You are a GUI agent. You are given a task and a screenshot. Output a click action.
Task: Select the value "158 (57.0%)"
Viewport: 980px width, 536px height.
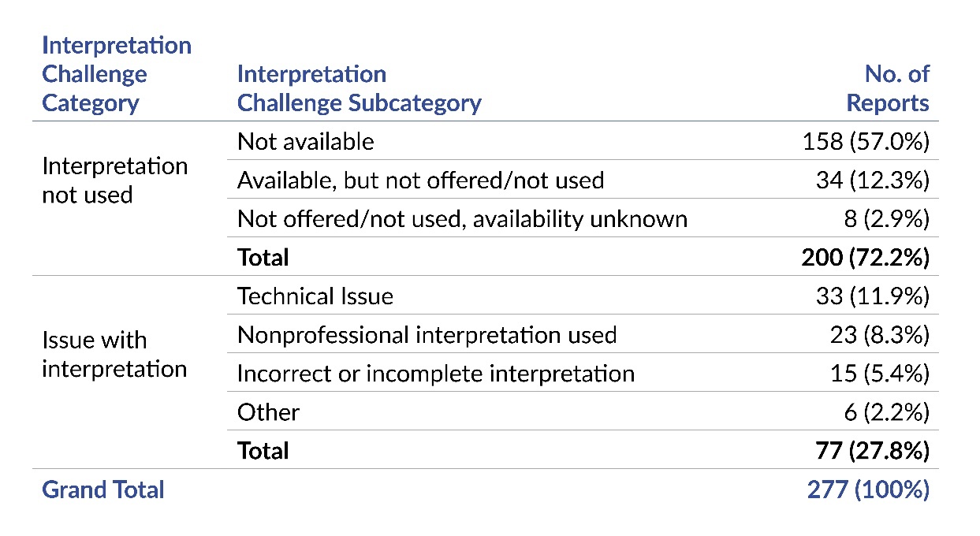coord(864,141)
